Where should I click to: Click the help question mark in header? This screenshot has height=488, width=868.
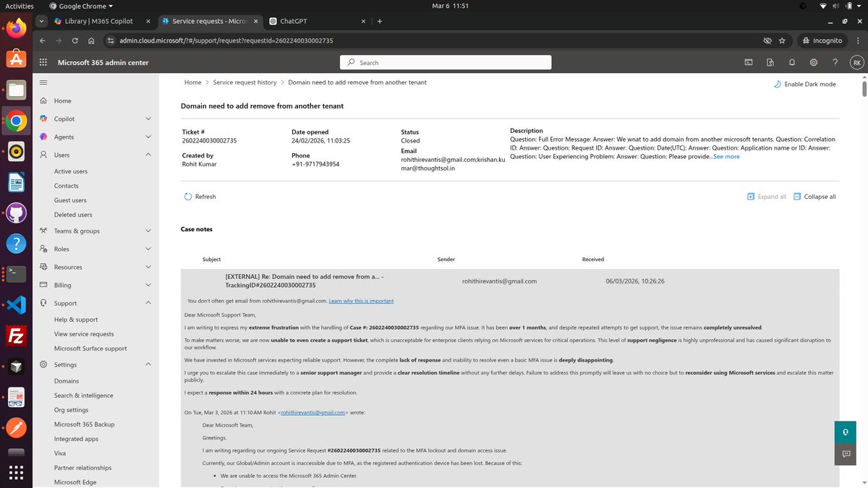point(835,62)
